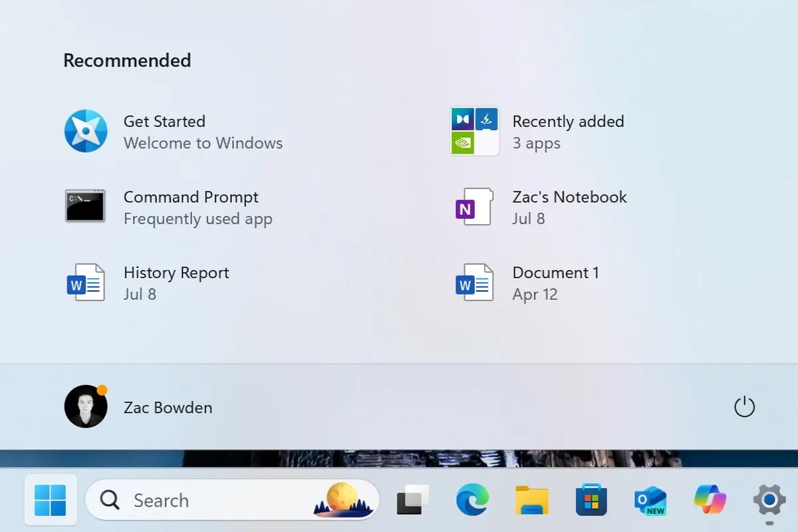
Task: Open the Document 1 Word file icon
Action: point(474,283)
